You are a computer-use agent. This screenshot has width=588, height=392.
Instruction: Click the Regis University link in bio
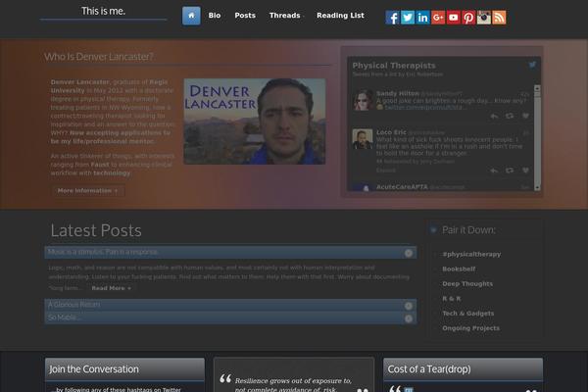pos(109,86)
